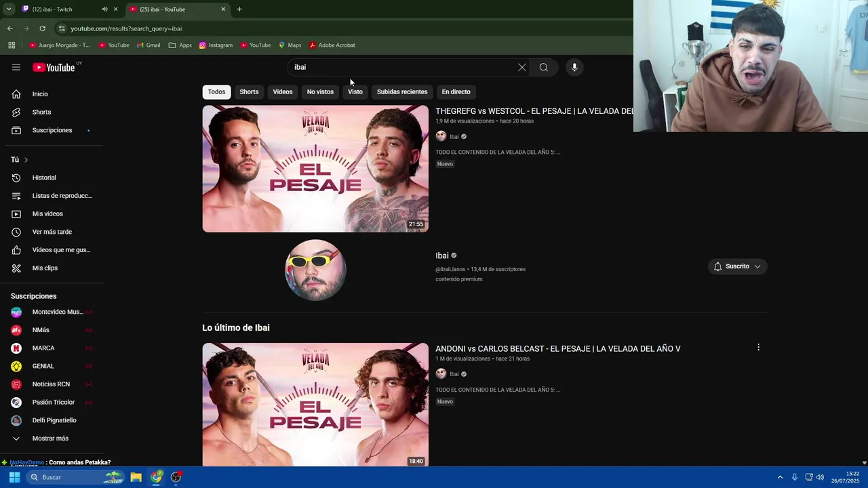Open Ver más tarde in the sidebar

pos(53,232)
